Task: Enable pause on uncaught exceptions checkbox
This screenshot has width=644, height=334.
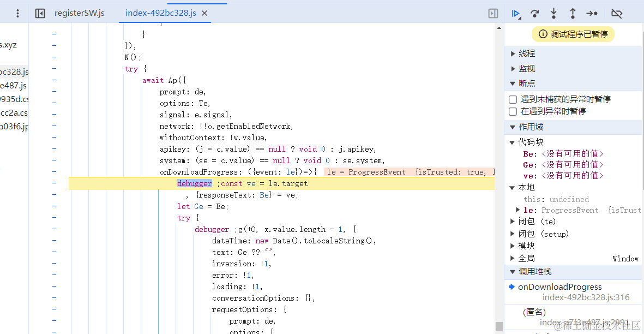Action: pos(513,99)
